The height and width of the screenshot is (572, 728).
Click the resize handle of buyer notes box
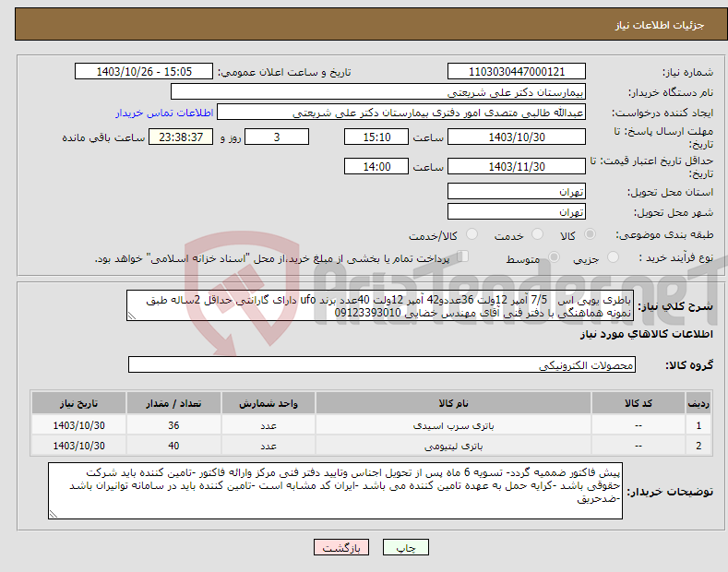pyautogui.click(x=54, y=514)
